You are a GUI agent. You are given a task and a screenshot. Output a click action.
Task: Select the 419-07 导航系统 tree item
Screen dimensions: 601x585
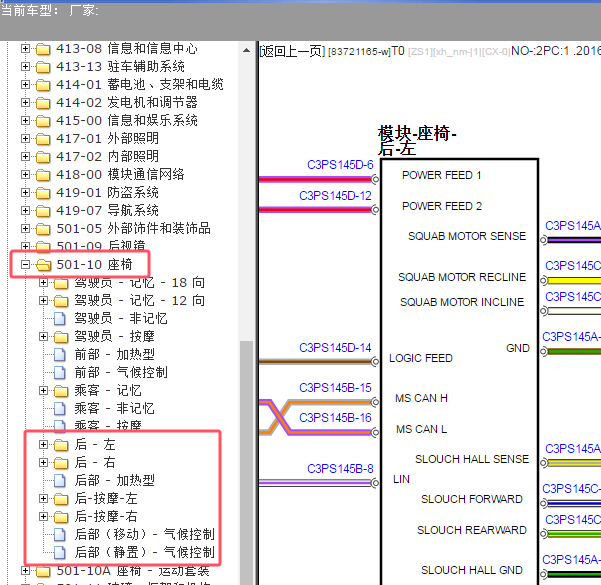coord(107,210)
